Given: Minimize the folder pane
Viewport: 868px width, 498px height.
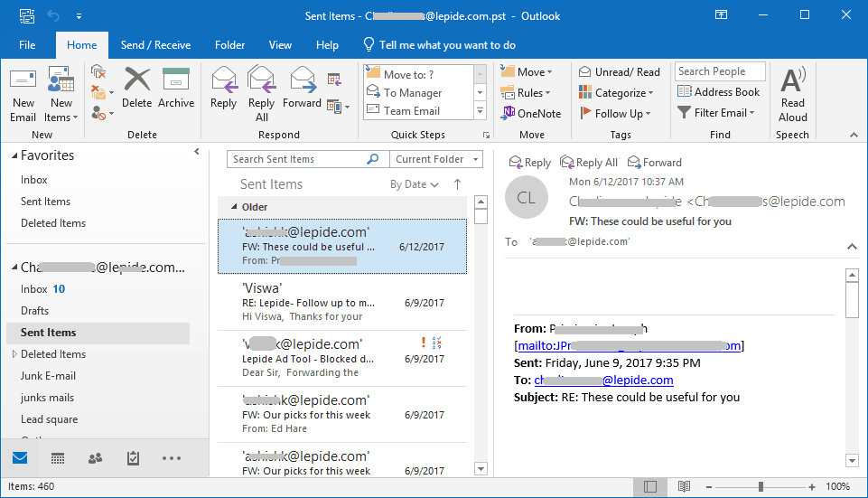Looking at the screenshot, I should tap(197, 151).
